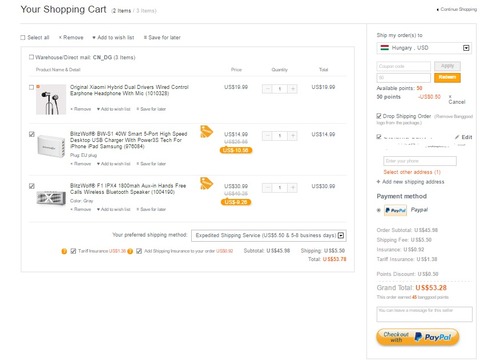480x362 pixels.
Task: Click the help icon before shipping insurance
Action: pos(130,251)
